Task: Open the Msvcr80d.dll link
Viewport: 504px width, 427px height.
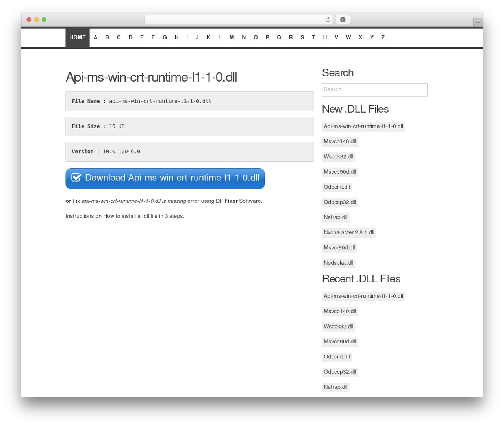Action: (x=339, y=248)
